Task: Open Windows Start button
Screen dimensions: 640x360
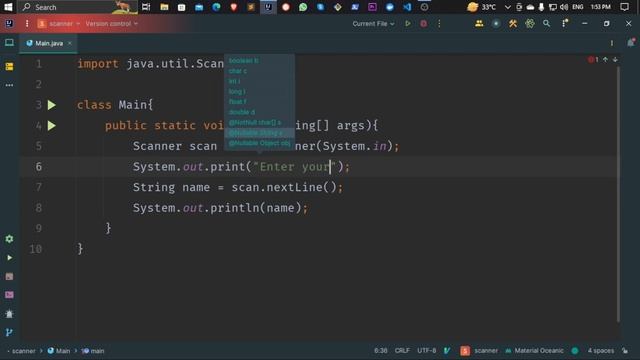Action: coord(8,7)
